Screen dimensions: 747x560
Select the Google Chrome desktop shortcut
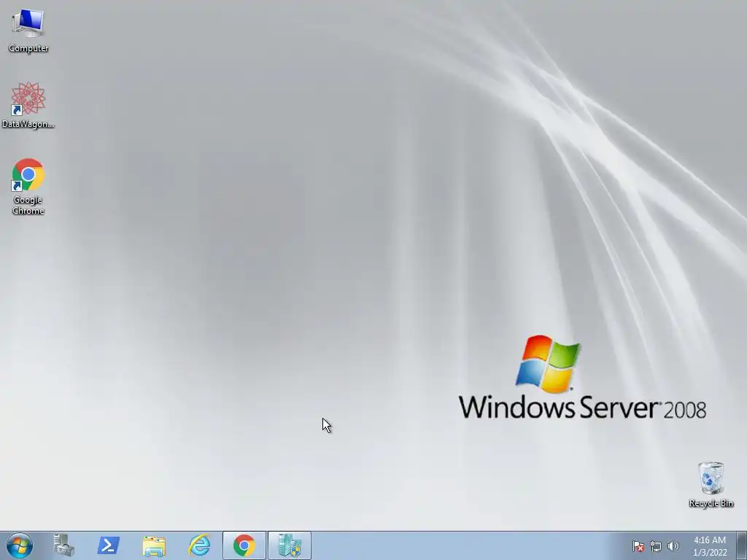28,186
